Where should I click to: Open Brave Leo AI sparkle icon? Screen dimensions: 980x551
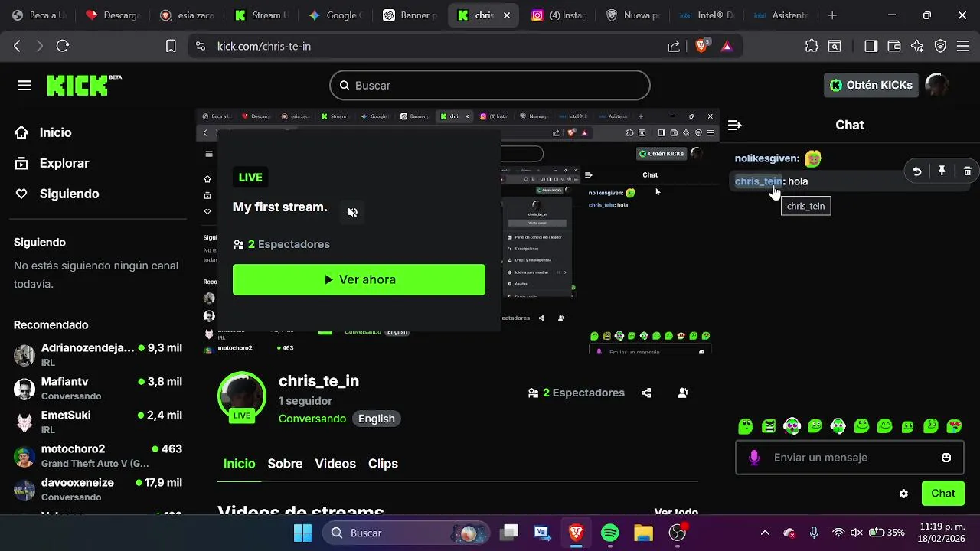917,46
